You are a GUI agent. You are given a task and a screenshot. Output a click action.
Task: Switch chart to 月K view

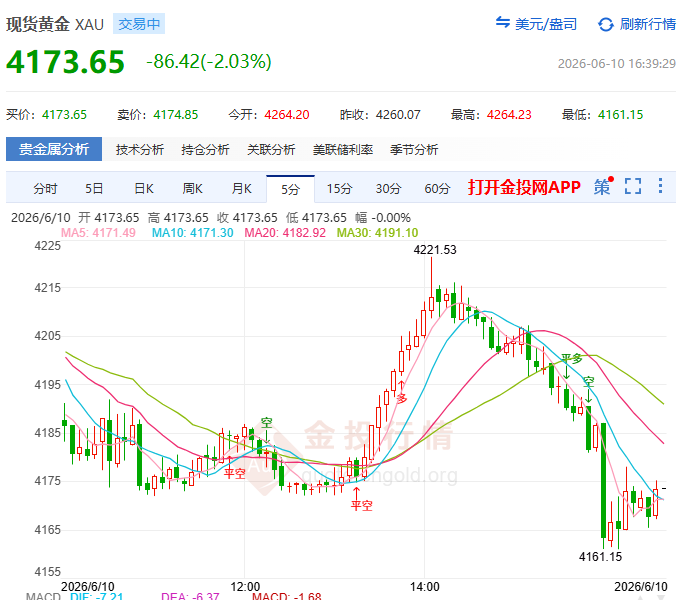[242, 189]
